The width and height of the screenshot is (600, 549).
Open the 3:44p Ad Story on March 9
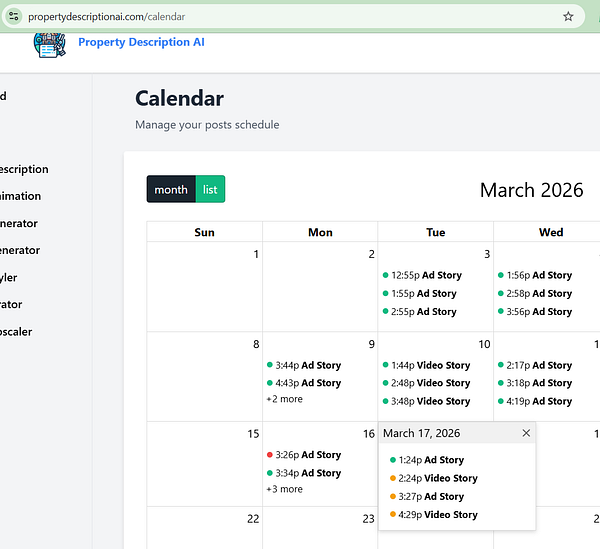(304, 365)
